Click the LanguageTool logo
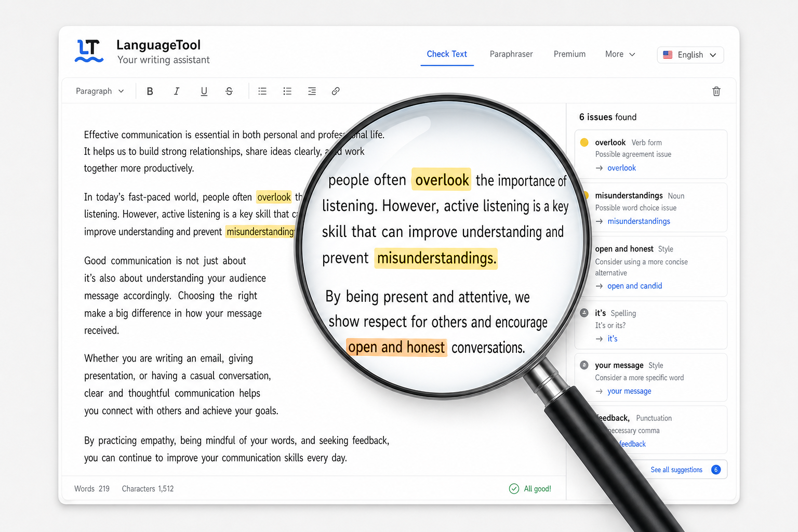 pyautogui.click(x=89, y=50)
